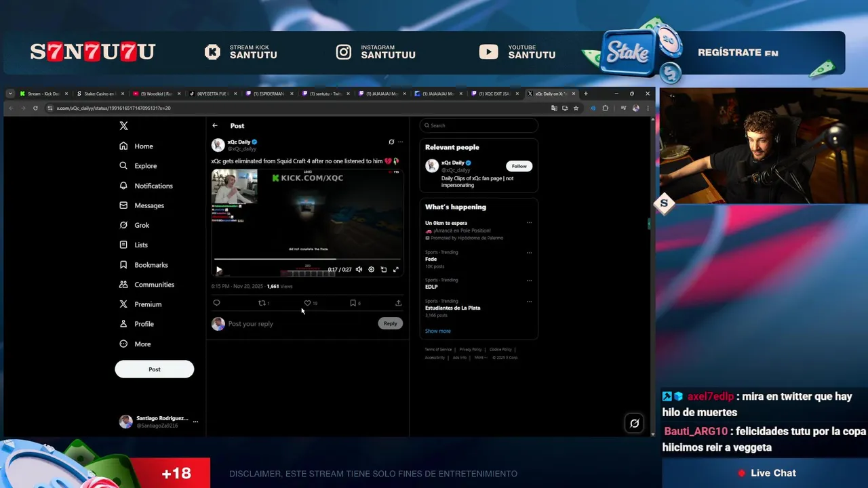
Task: Click the floating Grok button at bottom right
Action: point(634,424)
